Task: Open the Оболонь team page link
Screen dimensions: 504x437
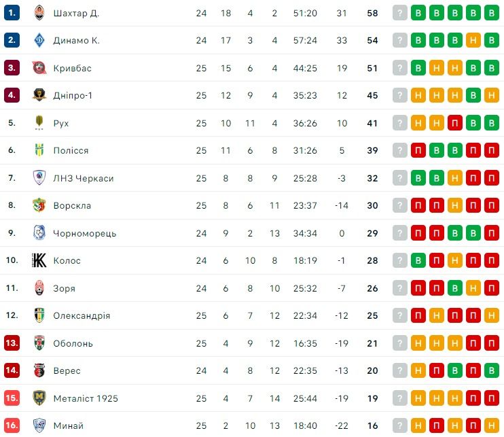Action: pyautogui.click(x=73, y=343)
